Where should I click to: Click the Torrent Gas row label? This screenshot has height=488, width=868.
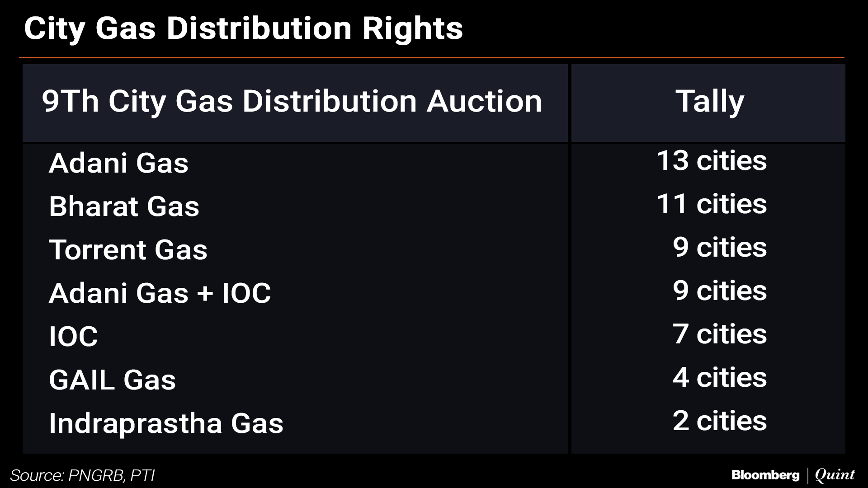click(128, 249)
